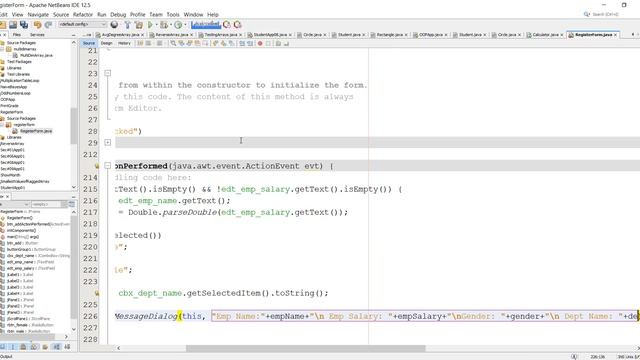Click the Debug Project toolbar icon
This screenshot has width=640, height=360.
pos(164,25)
